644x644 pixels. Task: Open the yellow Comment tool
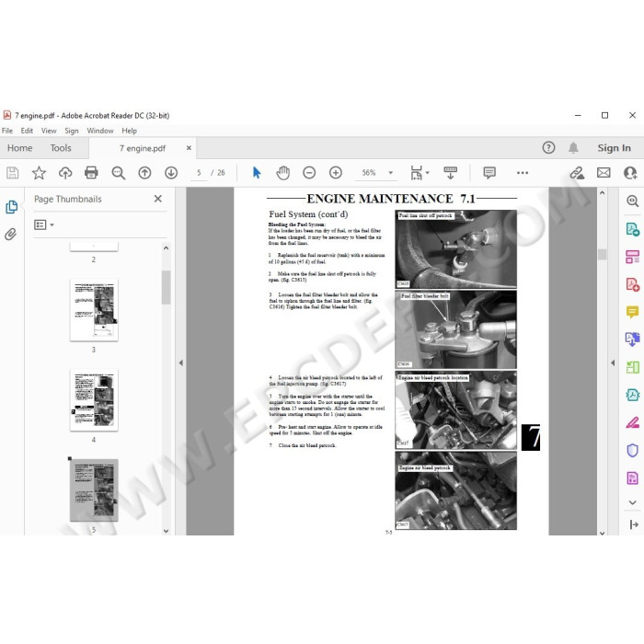coord(632,312)
